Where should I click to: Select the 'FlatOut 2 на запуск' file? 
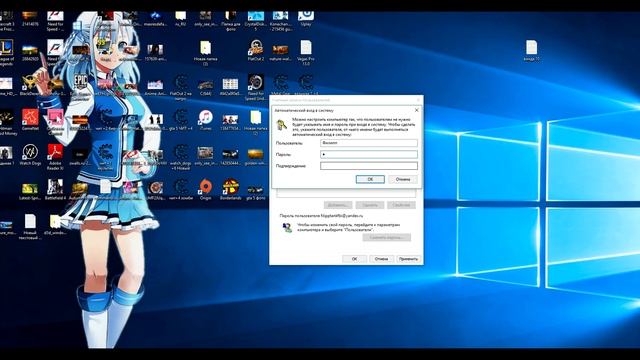click(x=181, y=83)
